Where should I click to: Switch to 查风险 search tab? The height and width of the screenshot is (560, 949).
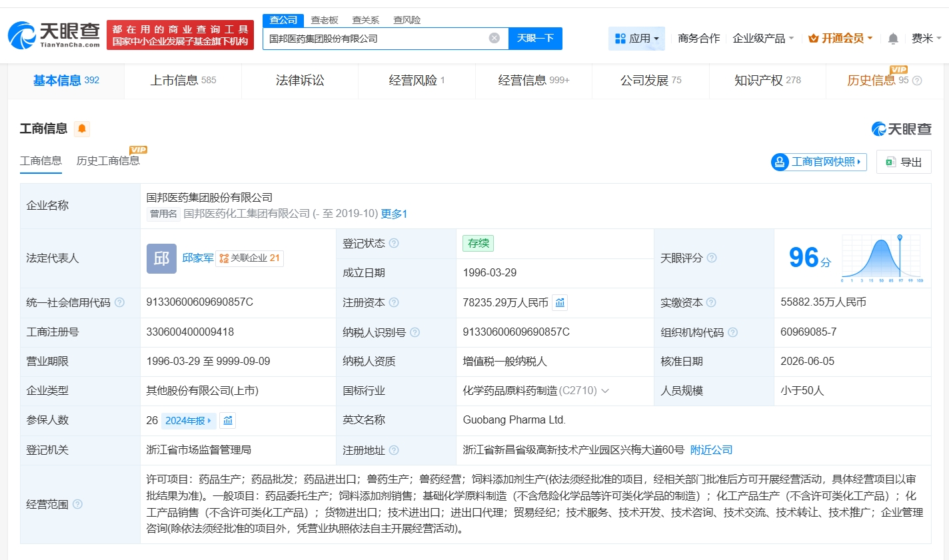click(407, 20)
